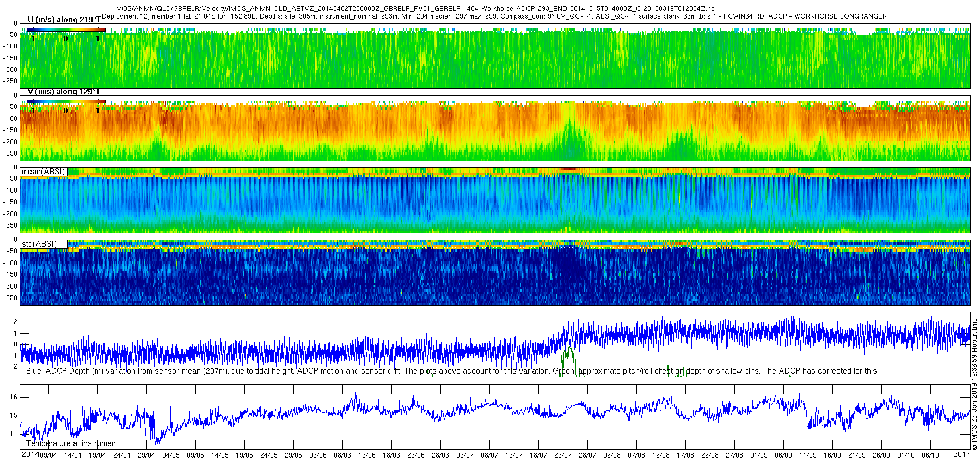Click the '16' temperature axis tick label
Screen dimensions: 980x463
tap(14, 397)
